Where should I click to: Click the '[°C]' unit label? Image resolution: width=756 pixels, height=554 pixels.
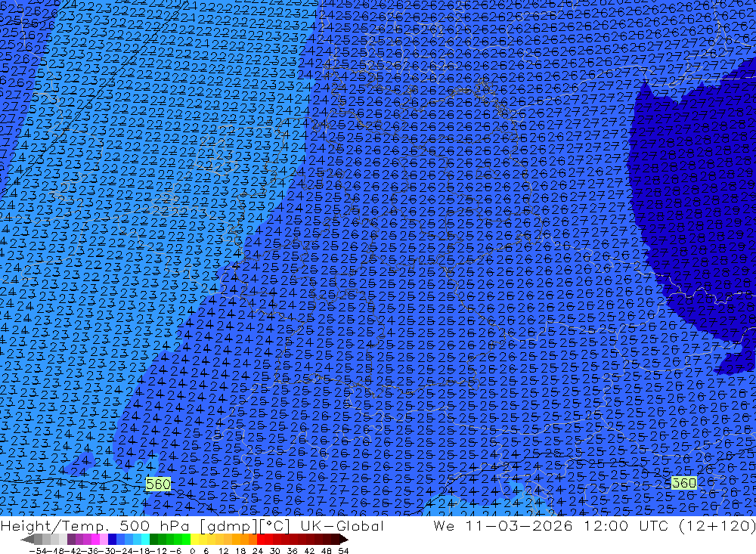point(275,525)
